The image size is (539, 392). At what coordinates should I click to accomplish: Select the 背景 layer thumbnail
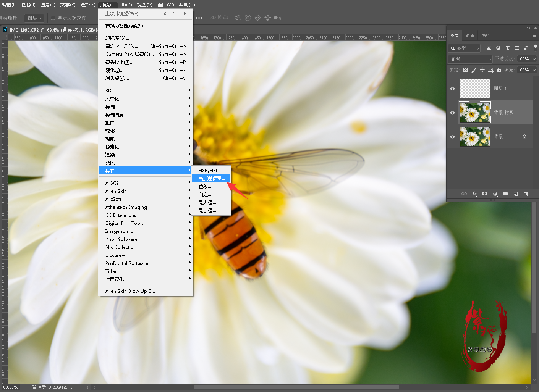(474, 137)
